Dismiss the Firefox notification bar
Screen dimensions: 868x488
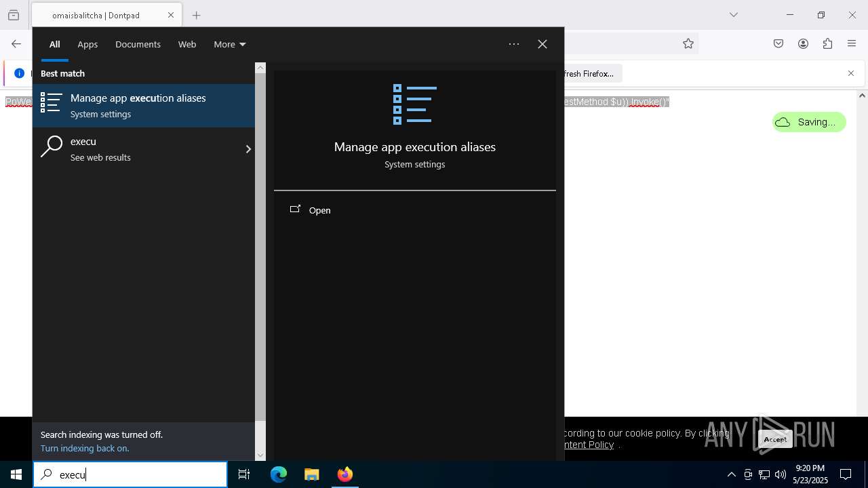851,73
